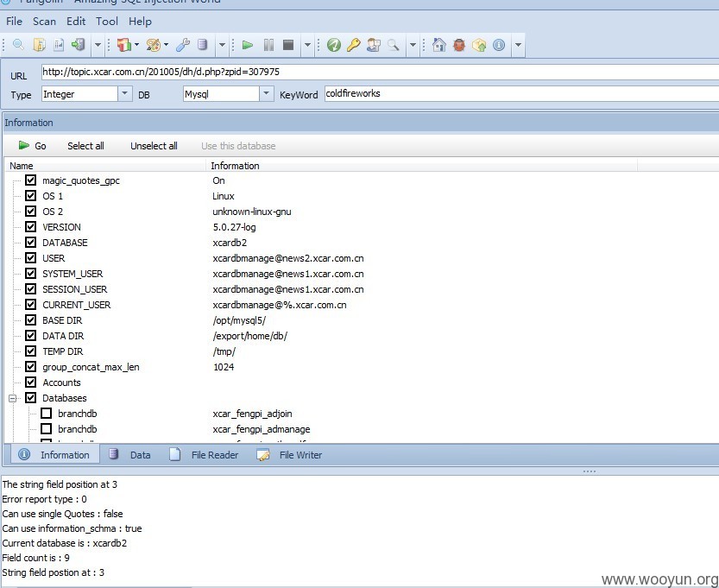719x588 pixels.
Task: Click the 5.0.27-log version value
Action: (234, 226)
